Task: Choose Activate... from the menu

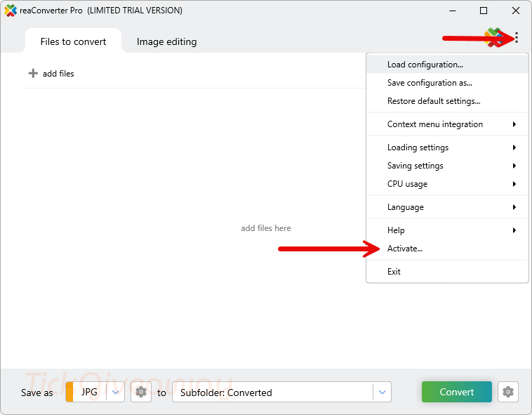Action: [447, 249]
